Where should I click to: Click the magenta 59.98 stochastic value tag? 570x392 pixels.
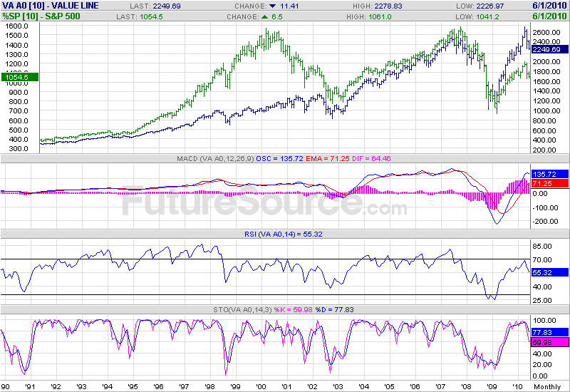pyautogui.click(x=549, y=342)
